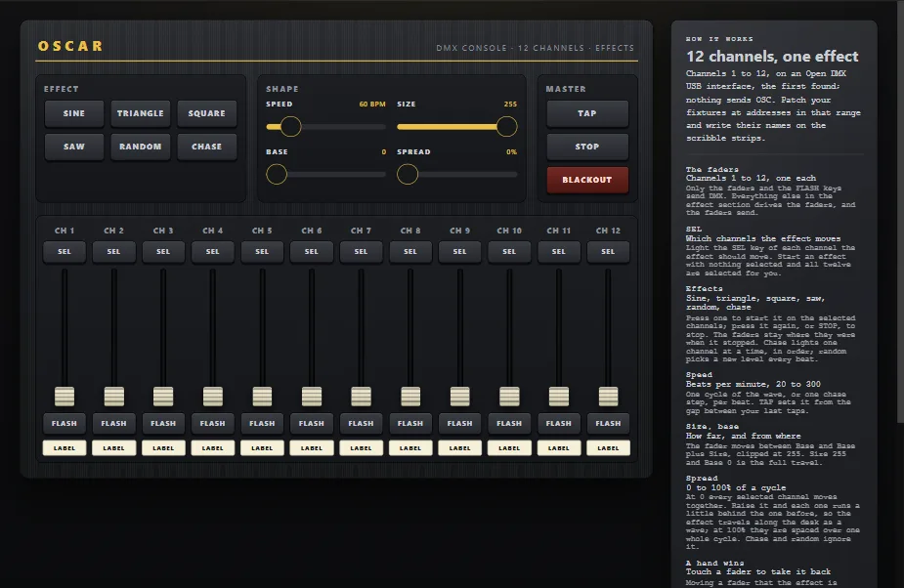The height and width of the screenshot is (588, 904).
Task: Start the SINE effect
Action: [74, 113]
